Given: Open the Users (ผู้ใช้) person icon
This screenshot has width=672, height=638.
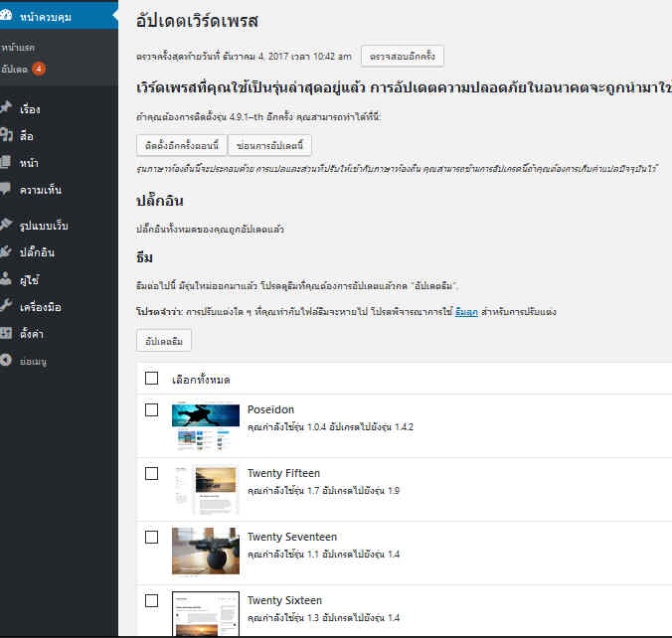Looking at the screenshot, I should tap(7, 279).
